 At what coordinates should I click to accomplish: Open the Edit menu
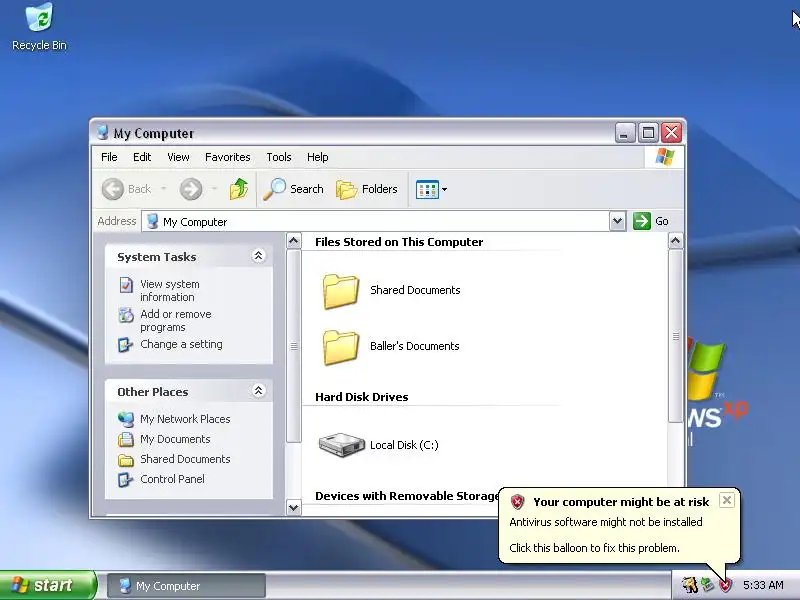click(142, 157)
